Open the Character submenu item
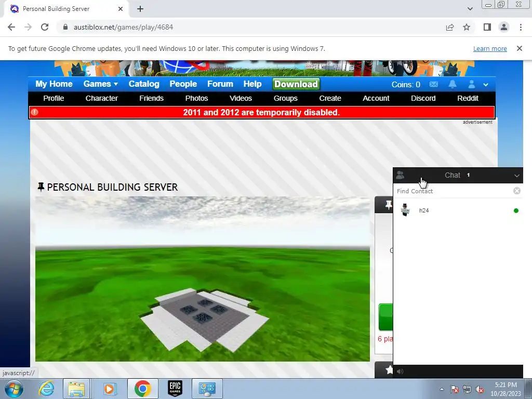532x399 pixels. coord(101,98)
